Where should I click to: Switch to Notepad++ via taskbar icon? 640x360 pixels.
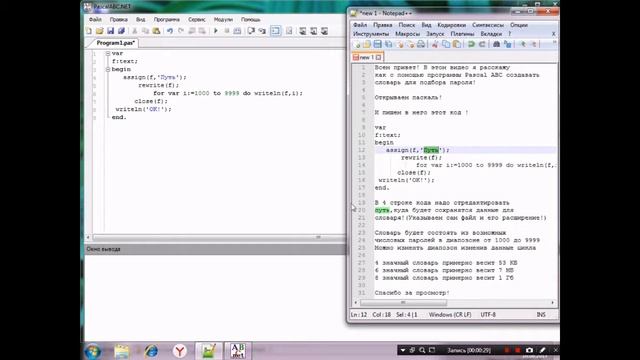[x=209, y=351]
